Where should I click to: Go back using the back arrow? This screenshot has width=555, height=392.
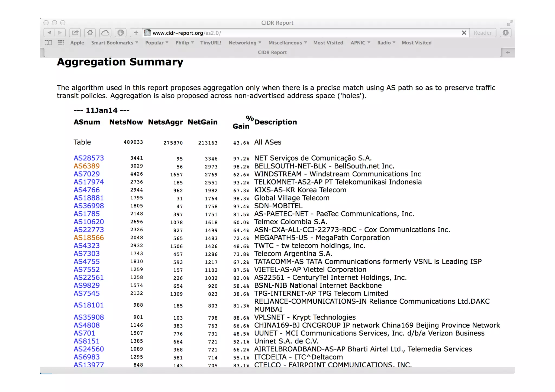pos(49,33)
